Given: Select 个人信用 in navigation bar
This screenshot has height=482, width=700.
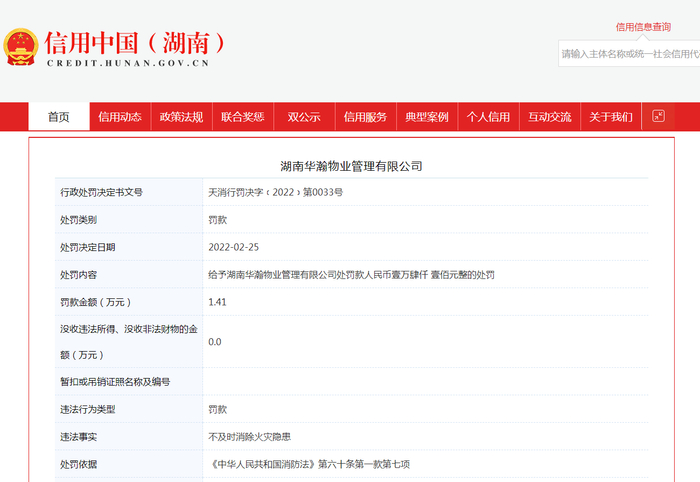Looking at the screenshot, I should 488,117.
